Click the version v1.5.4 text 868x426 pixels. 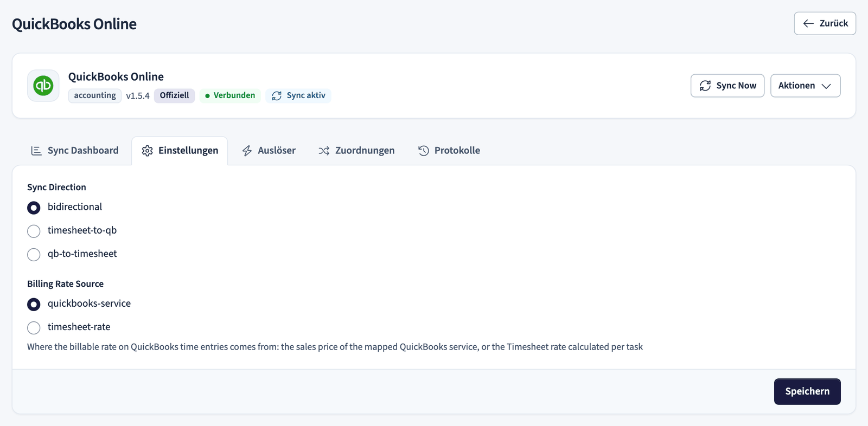point(138,96)
